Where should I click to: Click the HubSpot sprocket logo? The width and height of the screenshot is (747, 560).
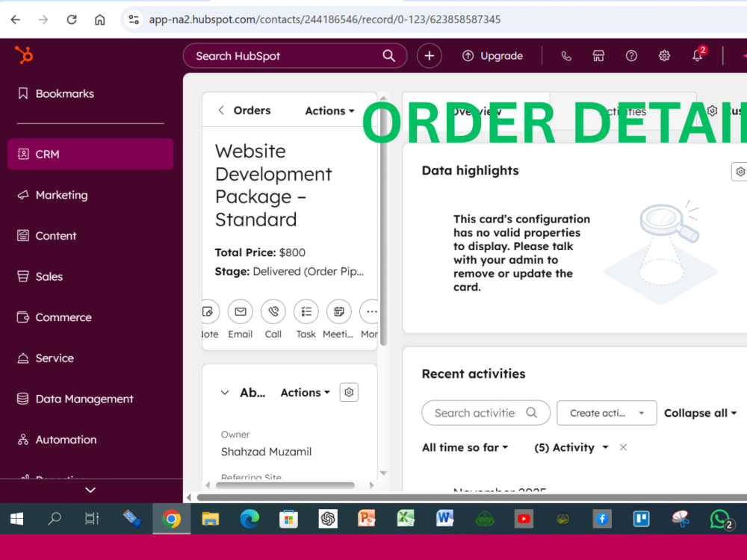point(23,55)
